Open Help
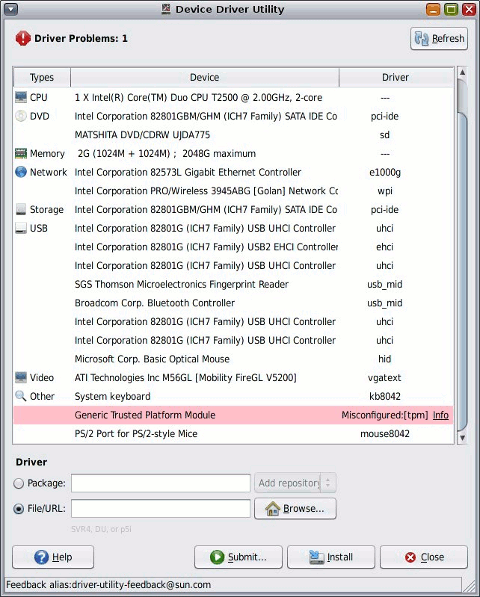 coord(53,557)
